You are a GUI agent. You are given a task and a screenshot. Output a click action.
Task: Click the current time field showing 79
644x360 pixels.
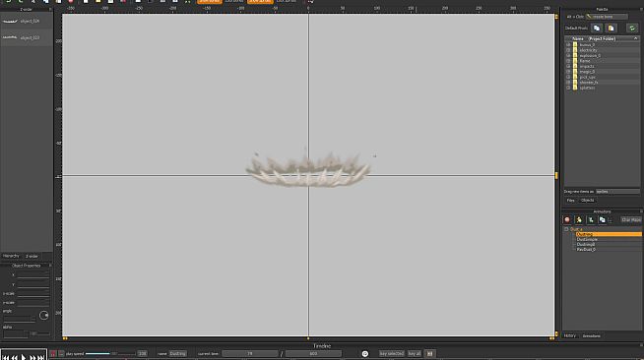point(250,353)
